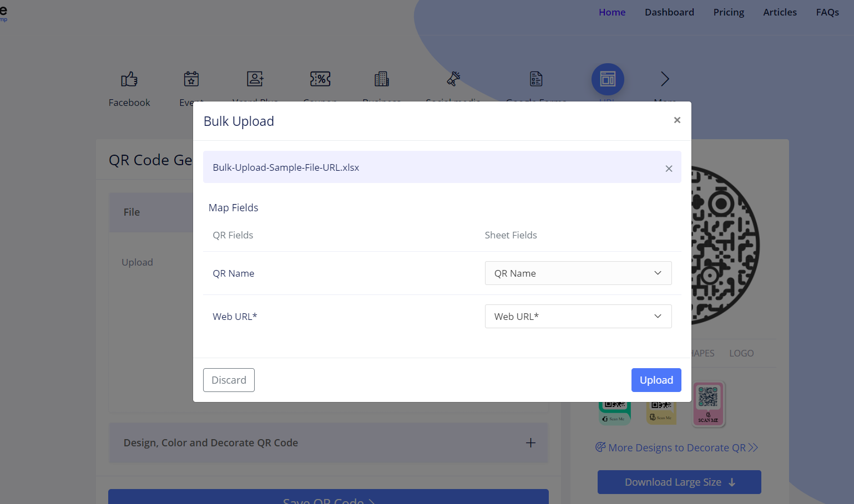854x504 pixels.
Task: Select the Event QR code type
Action: click(x=191, y=86)
